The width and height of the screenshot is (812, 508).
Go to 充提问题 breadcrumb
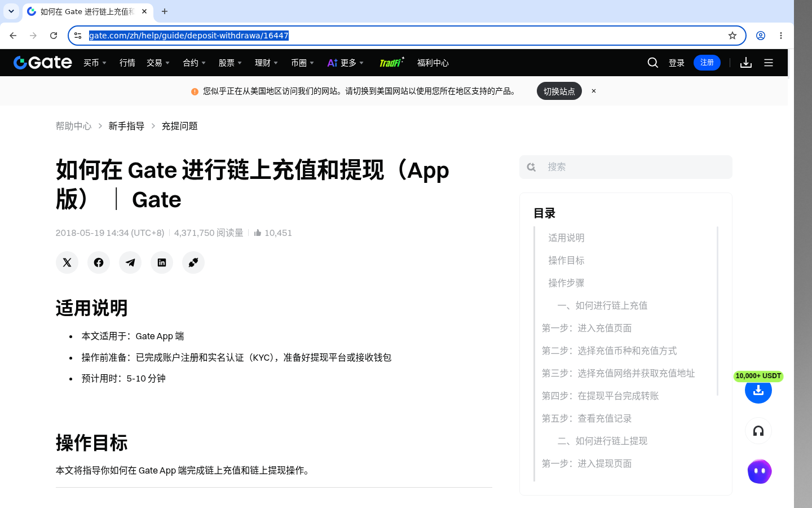click(x=179, y=126)
